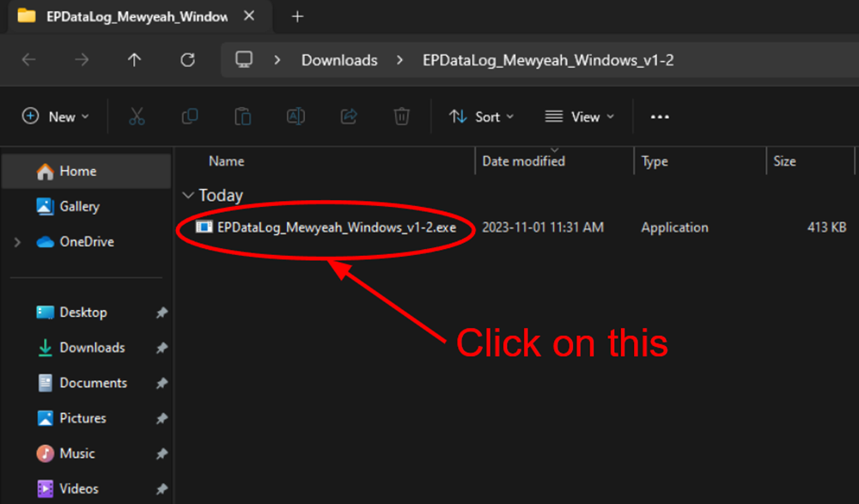Click the 413 KB size cell
The image size is (859, 504).
tap(826, 228)
